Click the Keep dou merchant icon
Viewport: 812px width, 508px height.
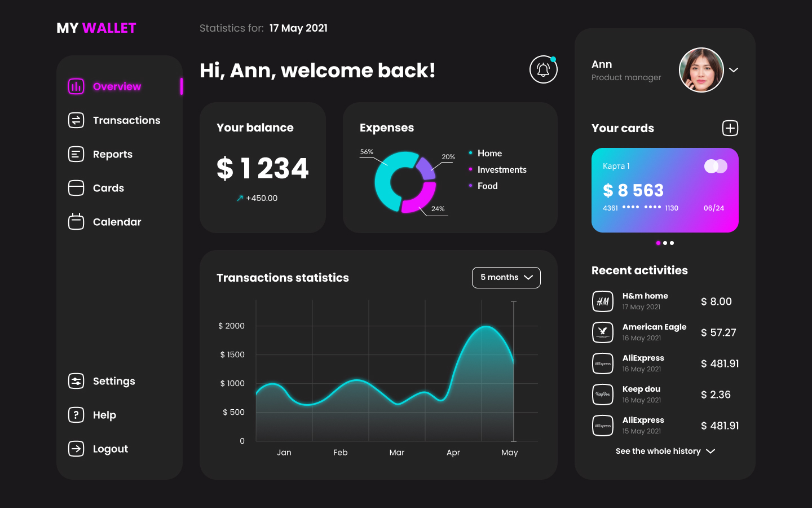[603, 395]
